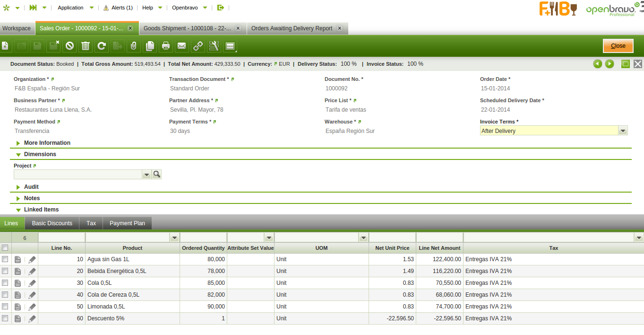
Task: Click the Net Unit Price filter field
Action: [x=392, y=238]
